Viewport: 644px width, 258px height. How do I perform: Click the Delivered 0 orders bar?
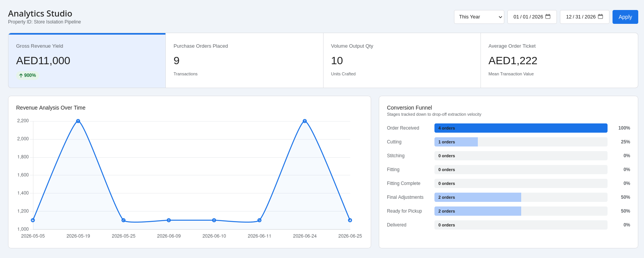pyautogui.click(x=521, y=225)
